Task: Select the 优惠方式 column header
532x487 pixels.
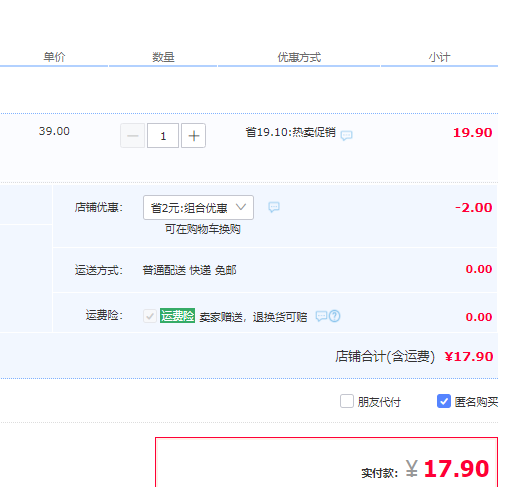Action: coord(299,57)
